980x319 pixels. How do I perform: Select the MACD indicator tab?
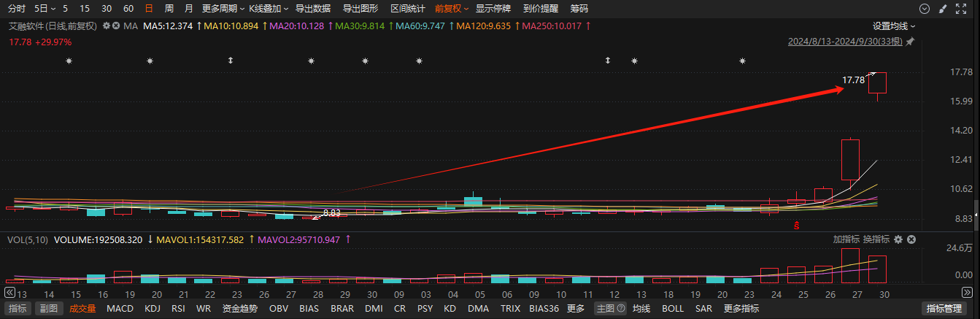point(120,309)
